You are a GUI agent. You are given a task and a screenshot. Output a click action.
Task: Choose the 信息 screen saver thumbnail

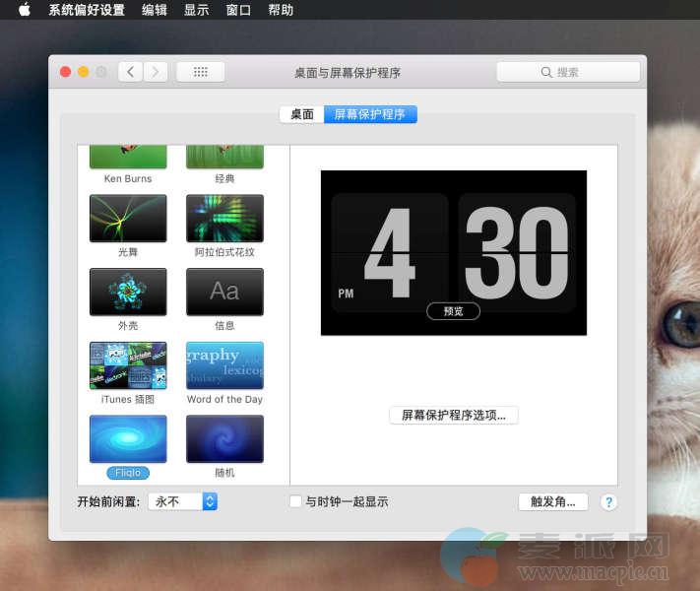coord(224,292)
